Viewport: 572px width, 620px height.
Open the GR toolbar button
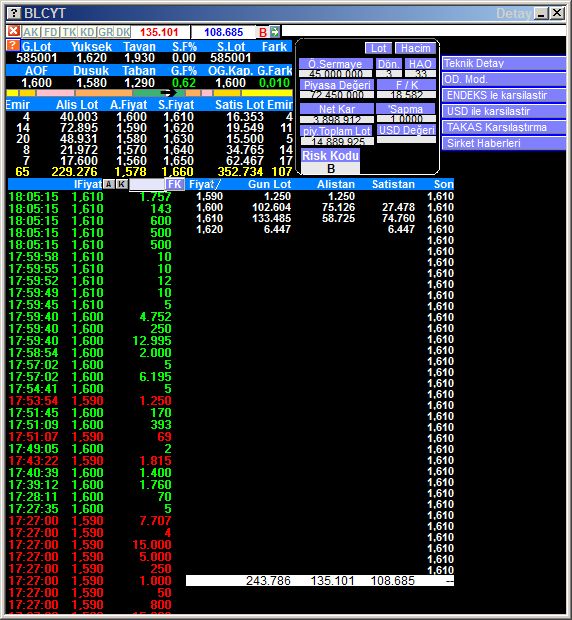click(105, 32)
